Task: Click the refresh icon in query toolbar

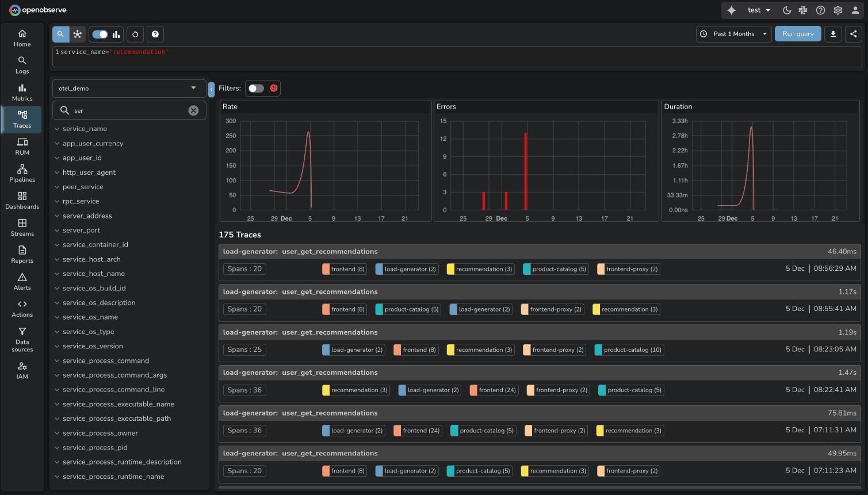Action: (135, 34)
